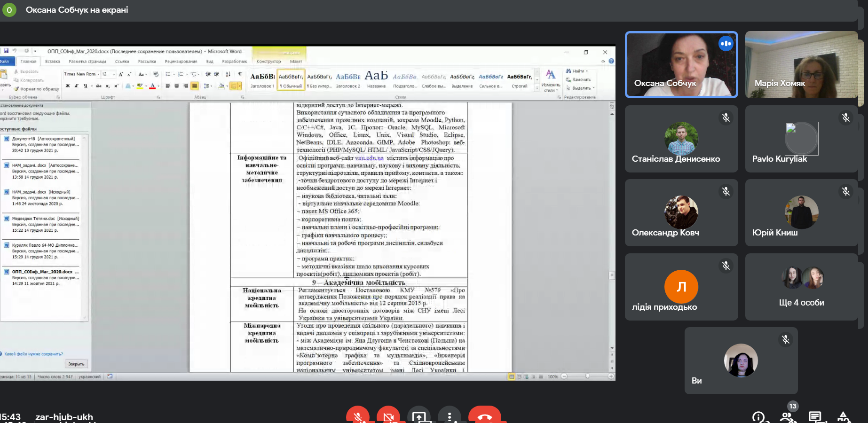Image resolution: width=868 pixels, height=423 pixels.
Task: Click the Word help question mark icon
Action: tap(611, 61)
